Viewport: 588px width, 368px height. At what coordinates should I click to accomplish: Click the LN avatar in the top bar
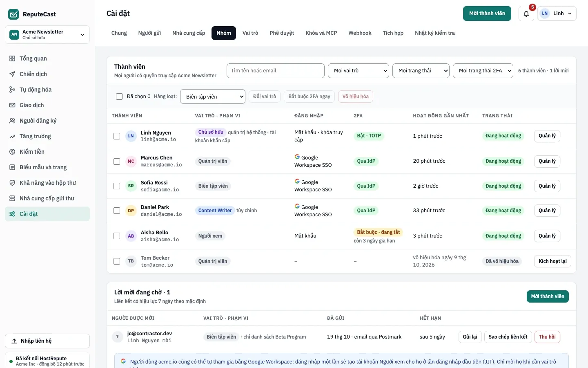(x=545, y=13)
